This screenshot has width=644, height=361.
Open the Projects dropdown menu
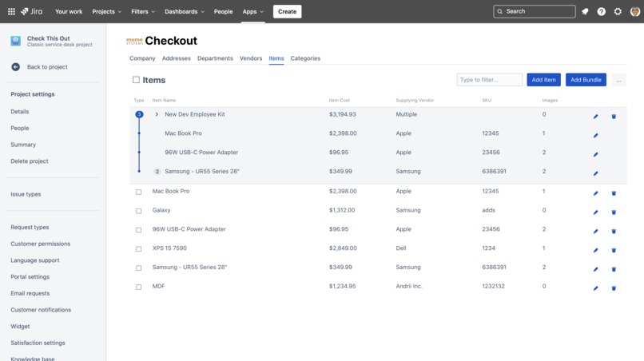click(107, 11)
